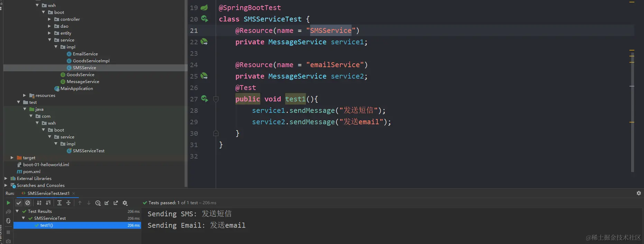Expand the controller package

point(49,19)
